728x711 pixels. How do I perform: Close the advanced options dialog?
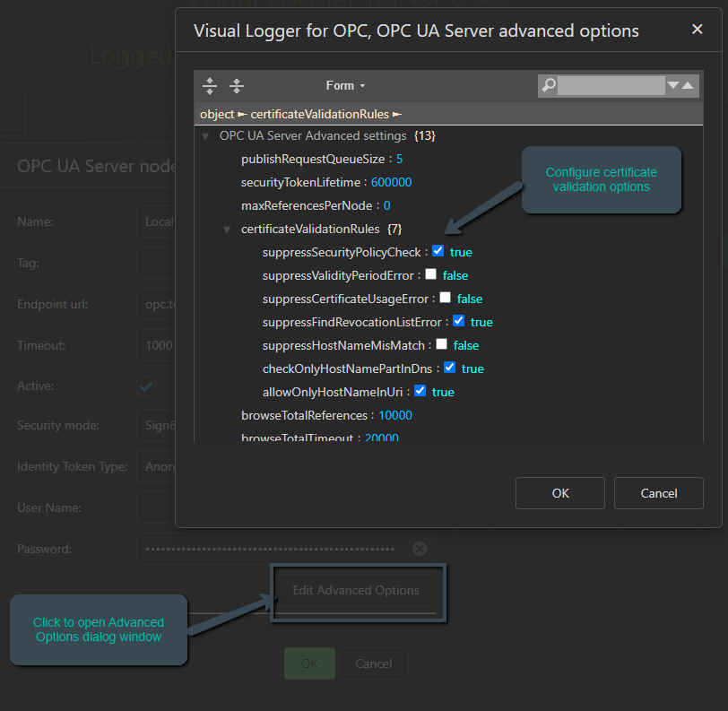click(x=697, y=30)
